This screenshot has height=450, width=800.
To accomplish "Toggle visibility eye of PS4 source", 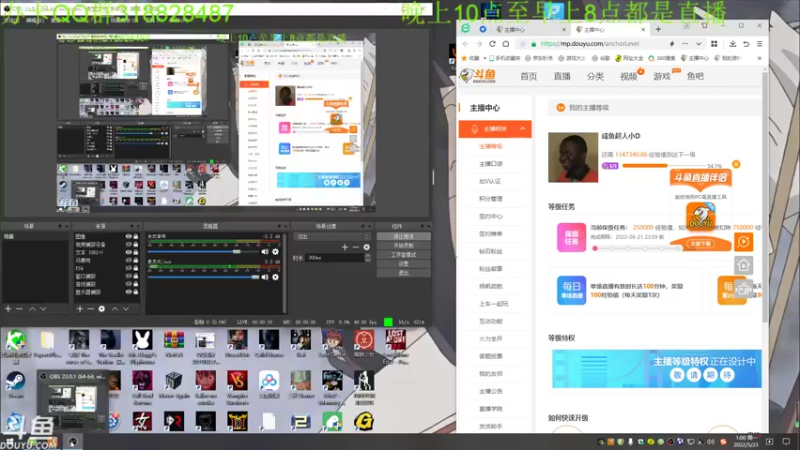I will tap(129, 268).
